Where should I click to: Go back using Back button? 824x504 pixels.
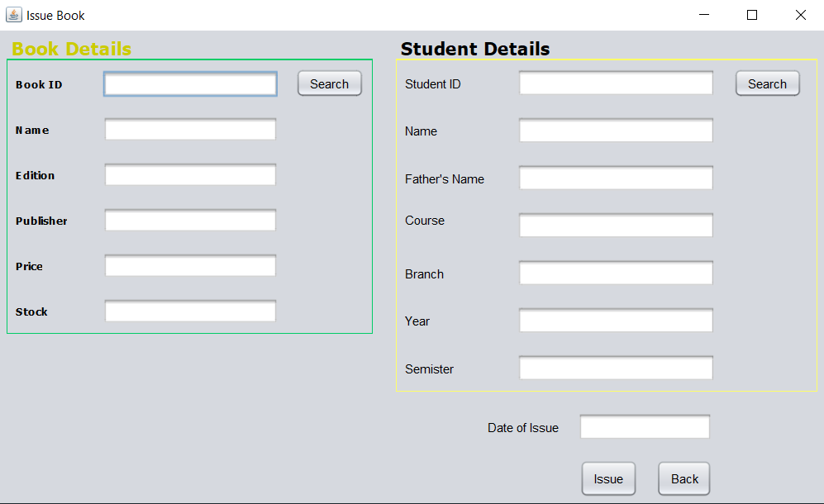(x=683, y=478)
